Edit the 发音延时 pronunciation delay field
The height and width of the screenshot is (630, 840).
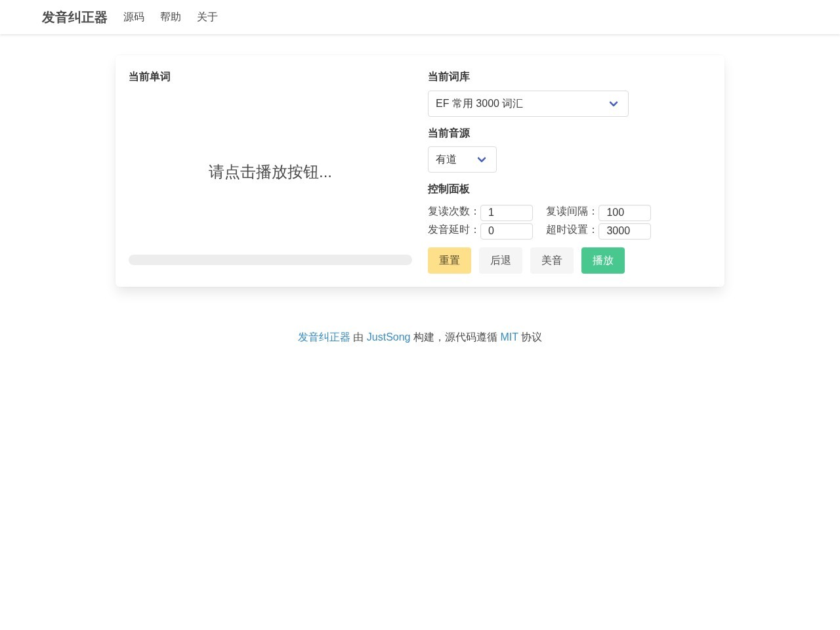tap(507, 230)
